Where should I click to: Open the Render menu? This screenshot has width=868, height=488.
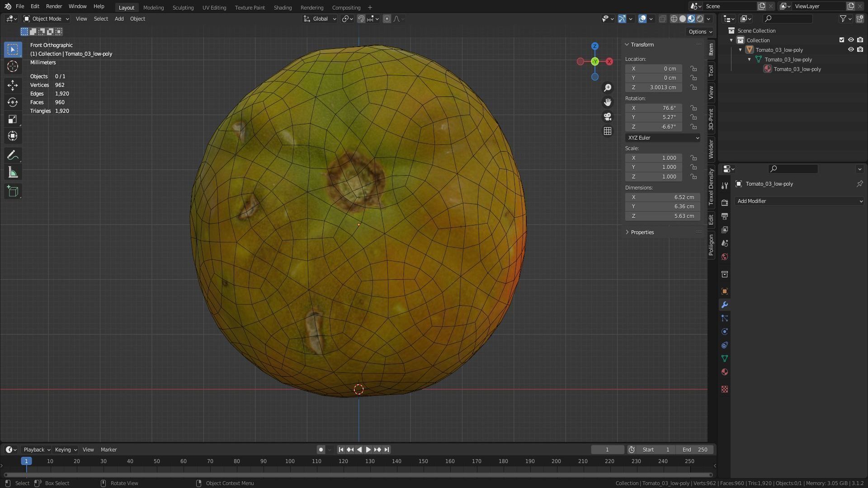tap(54, 7)
